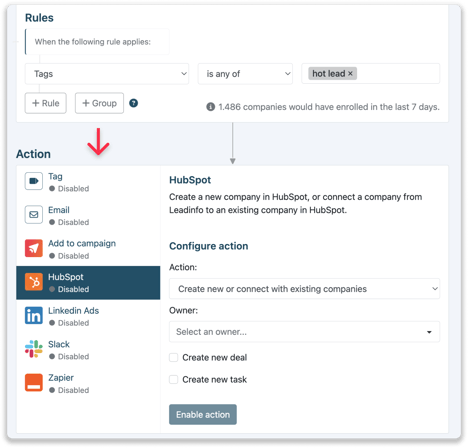This screenshot has width=468, height=448.
Task: Remove the hot lead tag
Action: point(350,73)
